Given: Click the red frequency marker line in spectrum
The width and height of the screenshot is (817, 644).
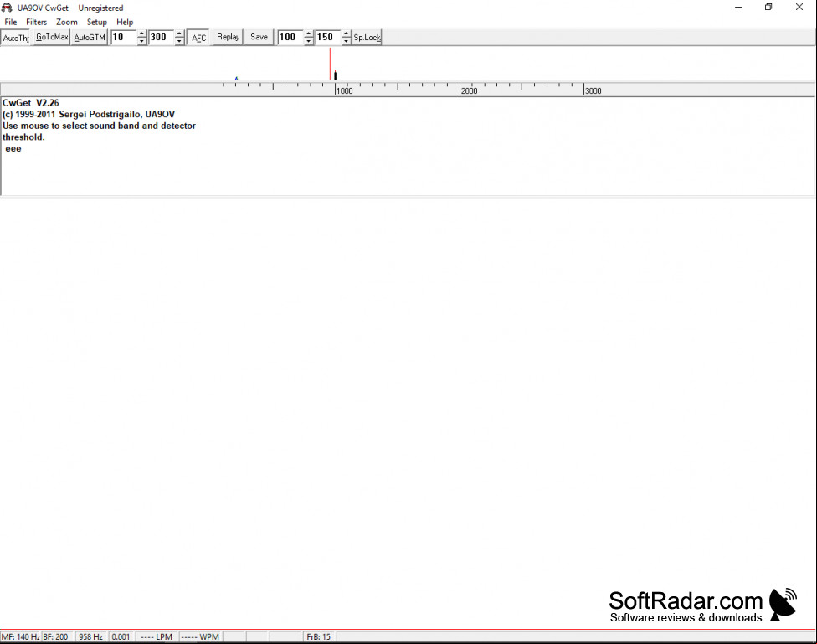Looking at the screenshot, I should tap(330, 64).
